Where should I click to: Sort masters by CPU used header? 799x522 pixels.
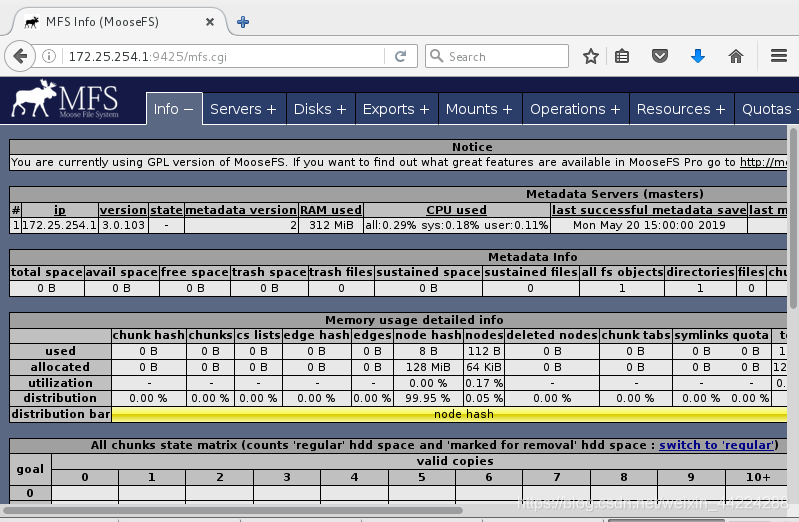[457, 210]
